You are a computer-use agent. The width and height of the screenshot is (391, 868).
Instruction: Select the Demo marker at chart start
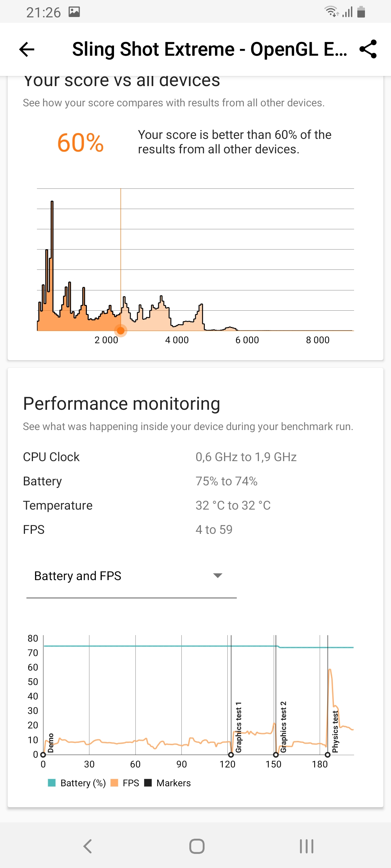pyautogui.click(x=43, y=754)
